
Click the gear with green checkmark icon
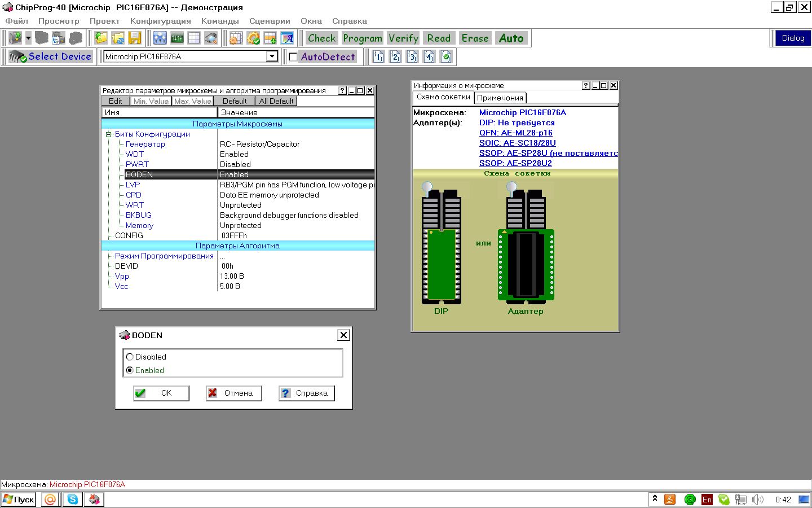[x=253, y=38]
